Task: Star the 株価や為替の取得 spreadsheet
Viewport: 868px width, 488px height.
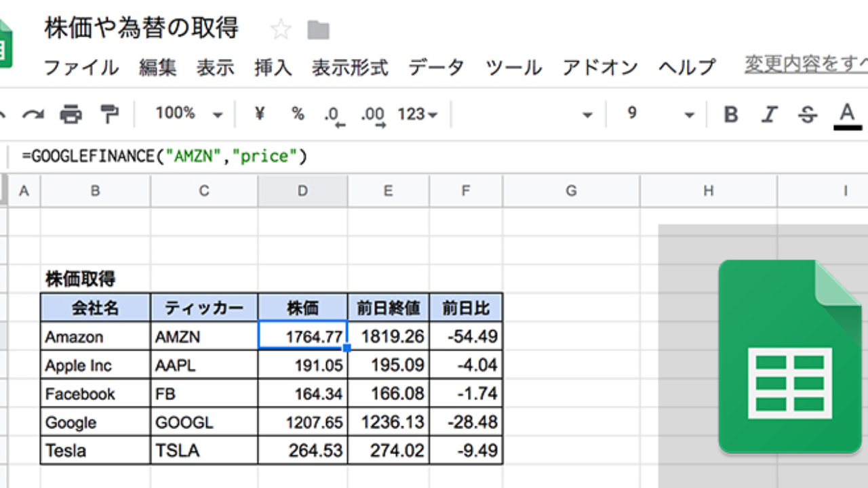Action: pos(281,29)
